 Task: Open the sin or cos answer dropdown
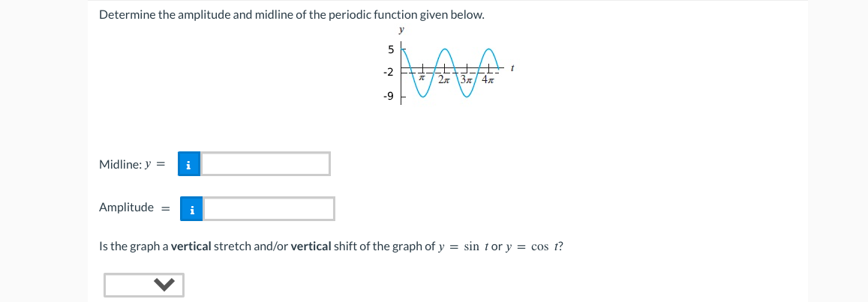(144, 285)
